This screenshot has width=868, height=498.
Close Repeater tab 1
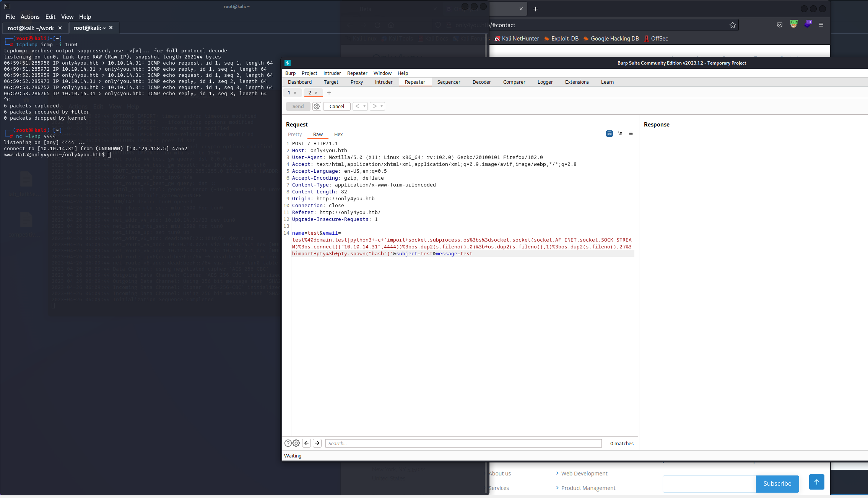(295, 93)
